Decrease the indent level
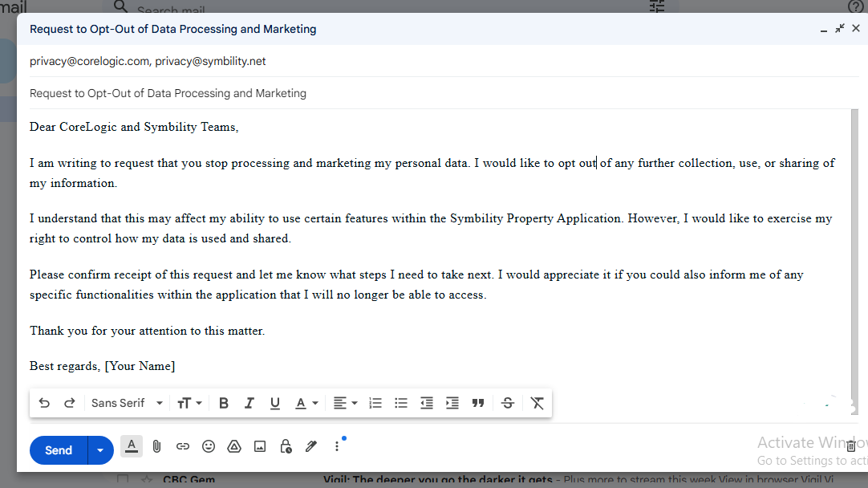This screenshot has height=488, width=868. tap(426, 403)
